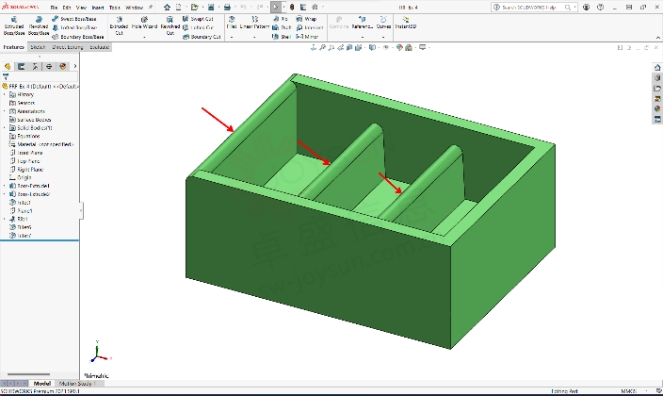Screen dimensions: 664x396
Task: Click the New document icon
Action: click(x=179, y=7)
